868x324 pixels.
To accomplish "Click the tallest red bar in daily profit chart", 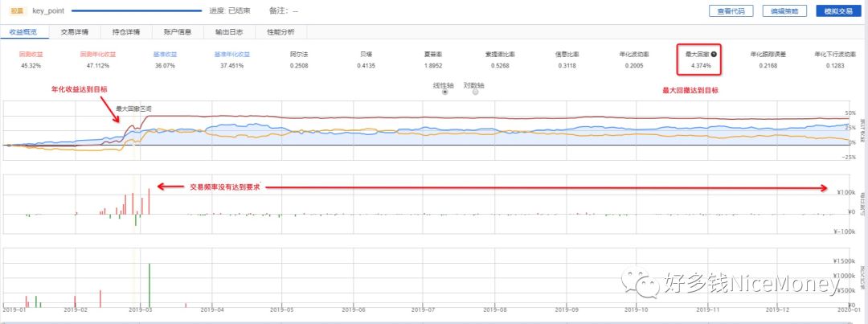I will [x=149, y=202].
